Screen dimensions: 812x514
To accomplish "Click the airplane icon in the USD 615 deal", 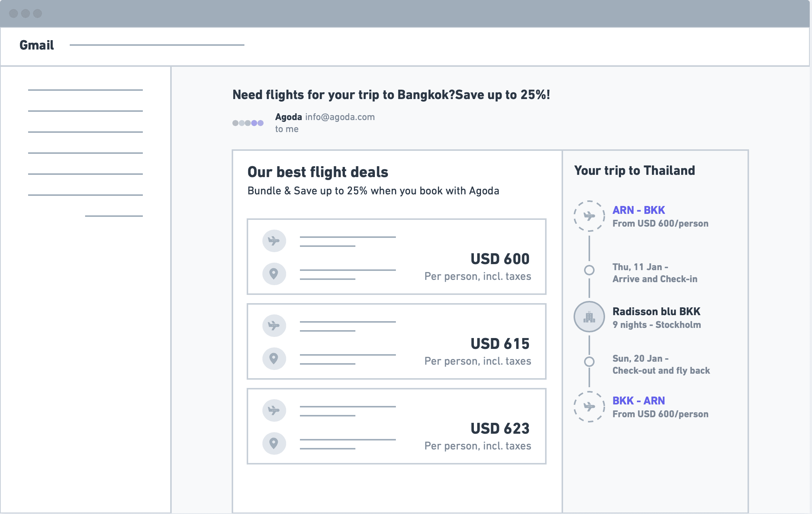I will [274, 326].
